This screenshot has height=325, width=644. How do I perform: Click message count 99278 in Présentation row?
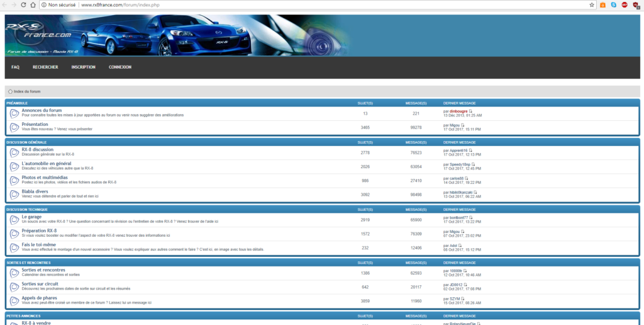pyautogui.click(x=416, y=127)
